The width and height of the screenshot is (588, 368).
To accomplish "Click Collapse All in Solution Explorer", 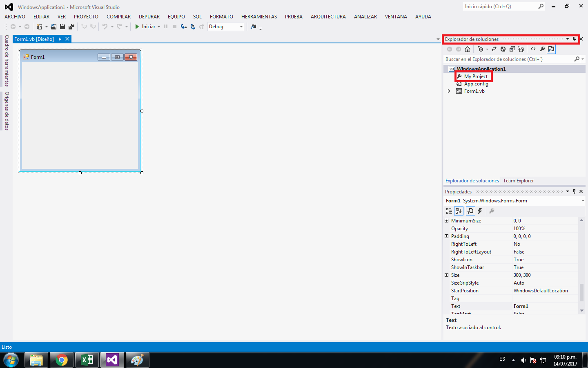I will click(x=512, y=49).
